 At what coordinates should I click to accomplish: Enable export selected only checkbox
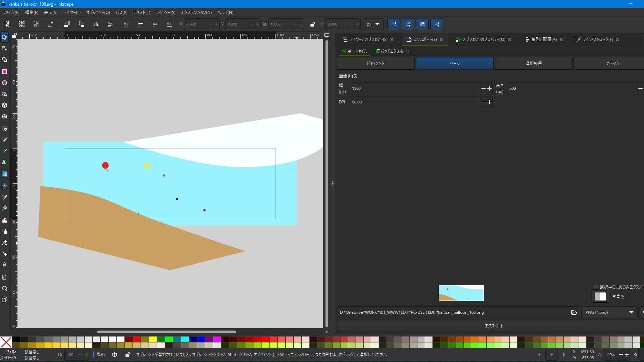[595, 287]
